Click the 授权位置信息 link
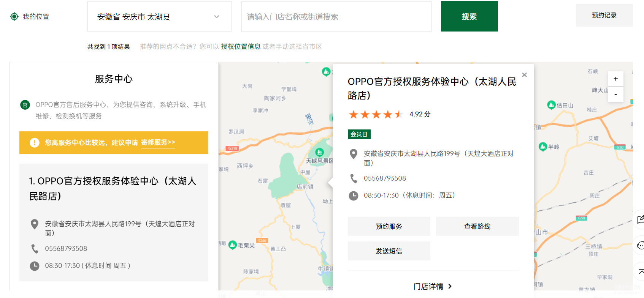This screenshot has height=298, width=644. (x=241, y=46)
